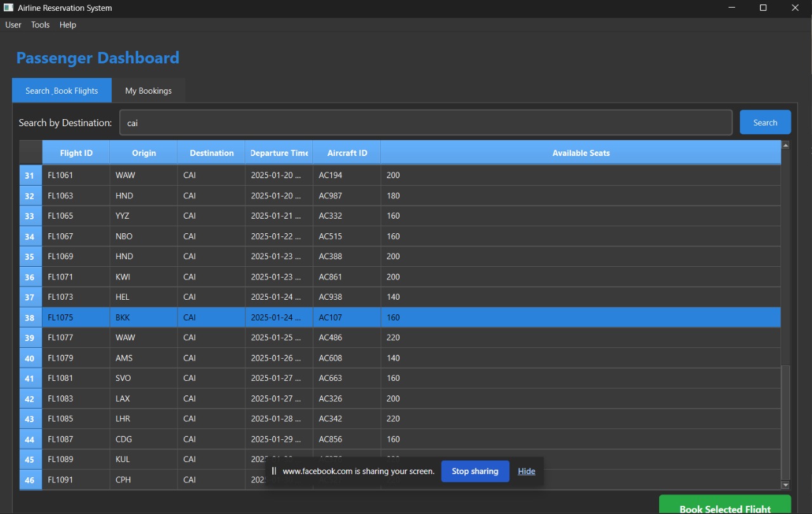Select the Search_Book Flights tab

click(x=62, y=91)
